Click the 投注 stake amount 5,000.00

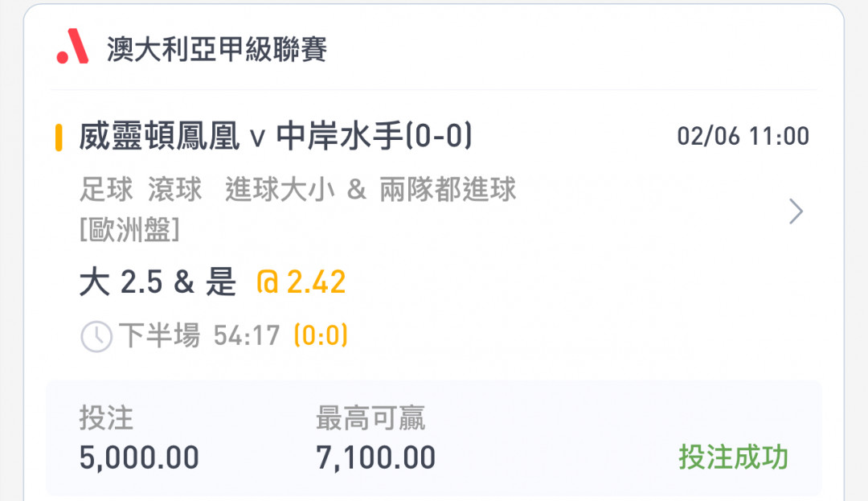coord(139,458)
